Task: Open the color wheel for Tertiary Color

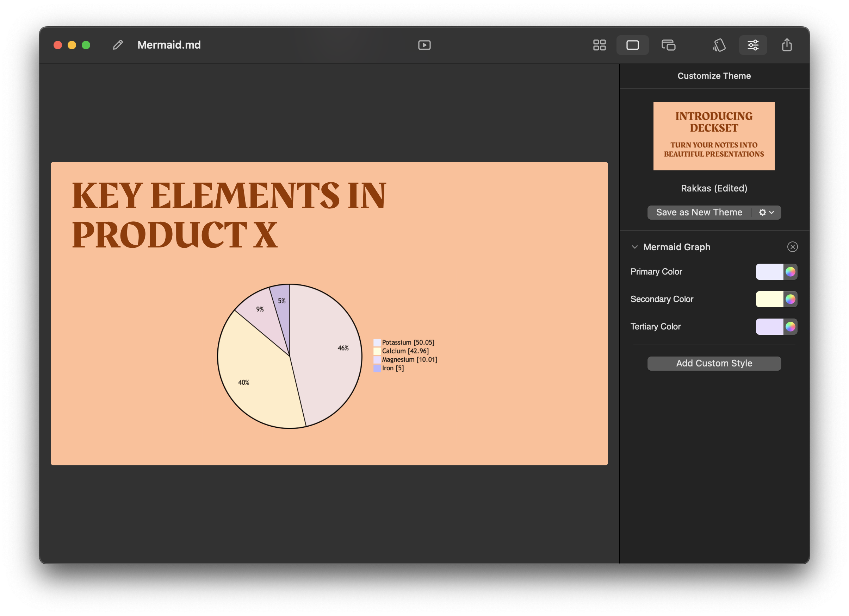Action: 790,327
